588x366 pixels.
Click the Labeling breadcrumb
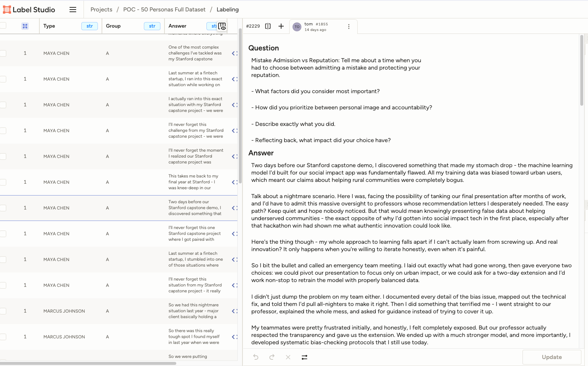coord(227,10)
